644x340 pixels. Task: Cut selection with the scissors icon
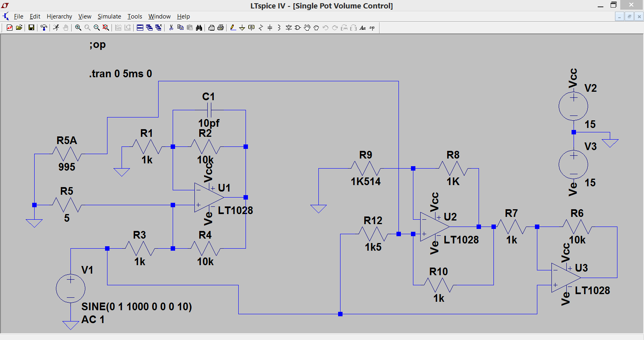171,28
